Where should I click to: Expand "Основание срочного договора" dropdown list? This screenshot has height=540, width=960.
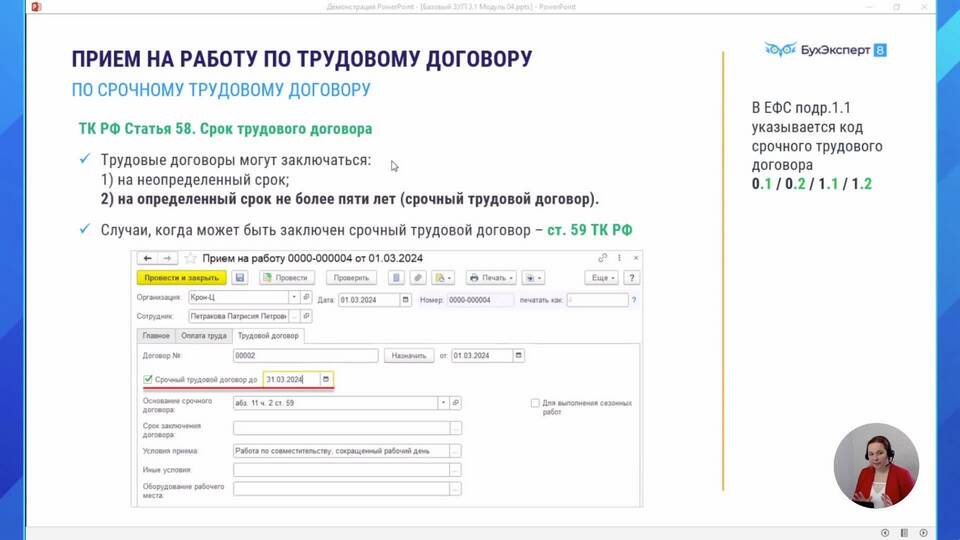[x=442, y=403]
